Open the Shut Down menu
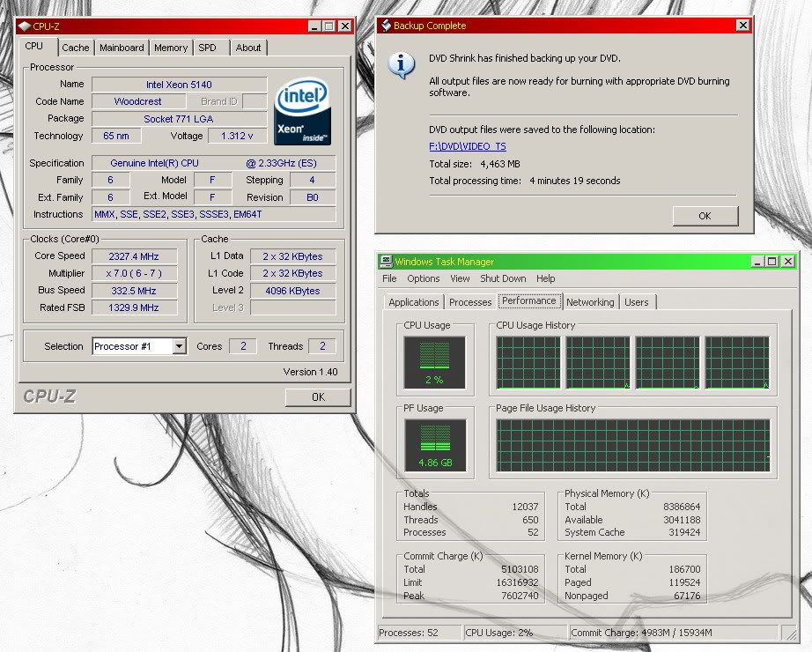 (503, 278)
